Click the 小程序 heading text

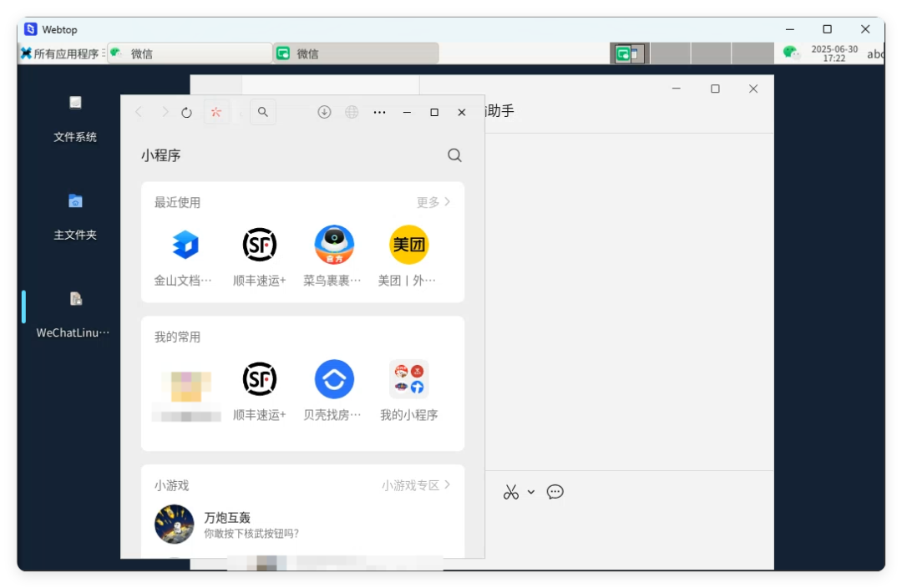pyautogui.click(x=161, y=155)
